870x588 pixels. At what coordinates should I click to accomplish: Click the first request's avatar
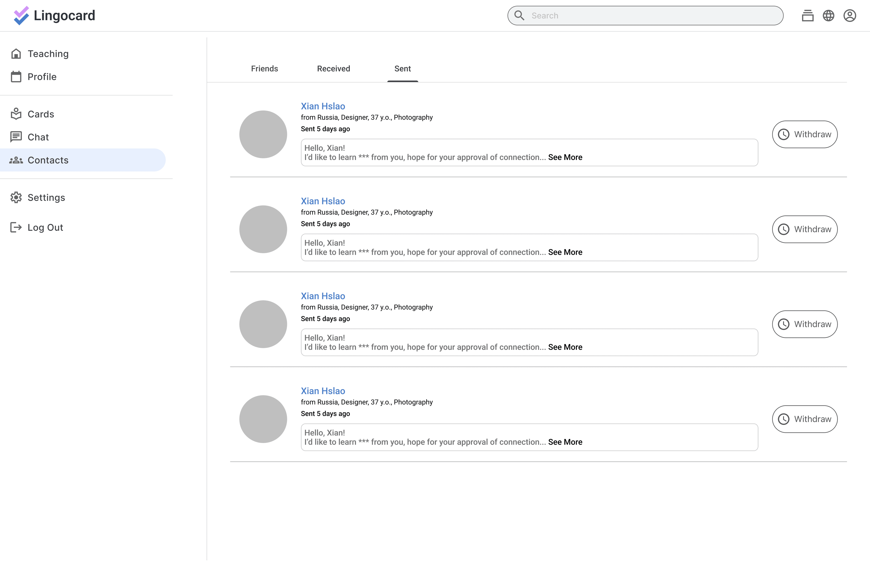[263, 134]
